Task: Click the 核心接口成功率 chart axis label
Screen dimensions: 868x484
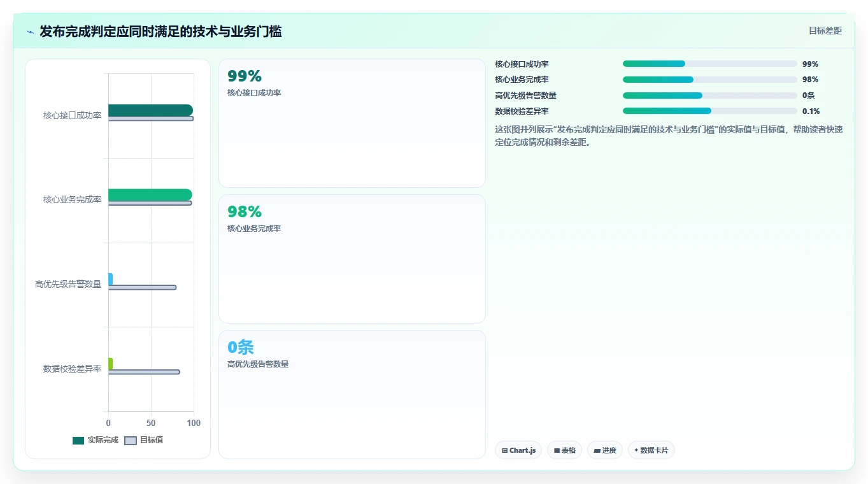Action: 72,115
